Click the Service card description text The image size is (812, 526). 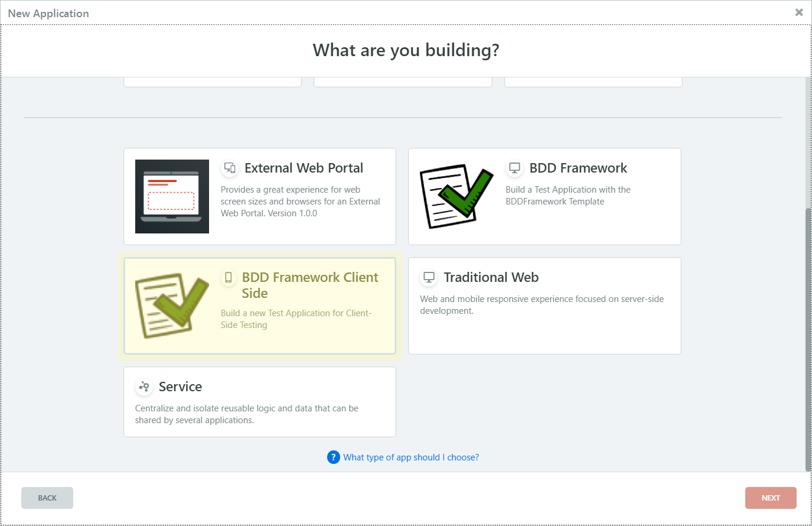(x=247, y=414)
